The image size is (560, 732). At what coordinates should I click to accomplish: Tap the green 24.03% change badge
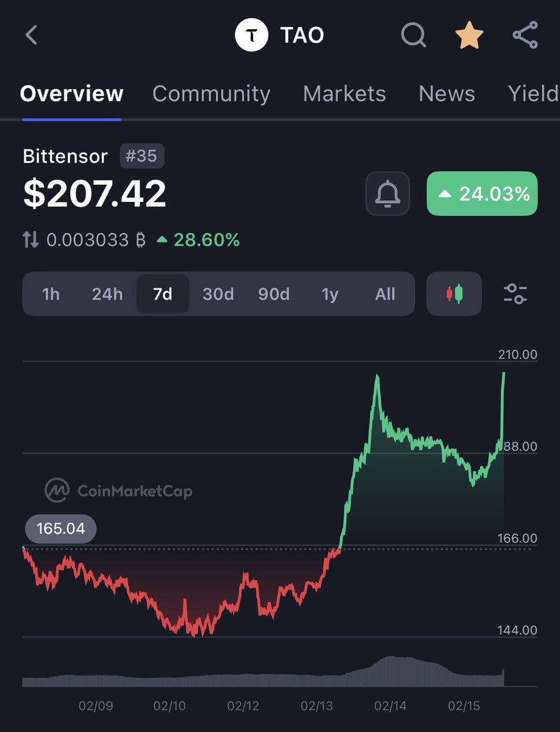482,193
